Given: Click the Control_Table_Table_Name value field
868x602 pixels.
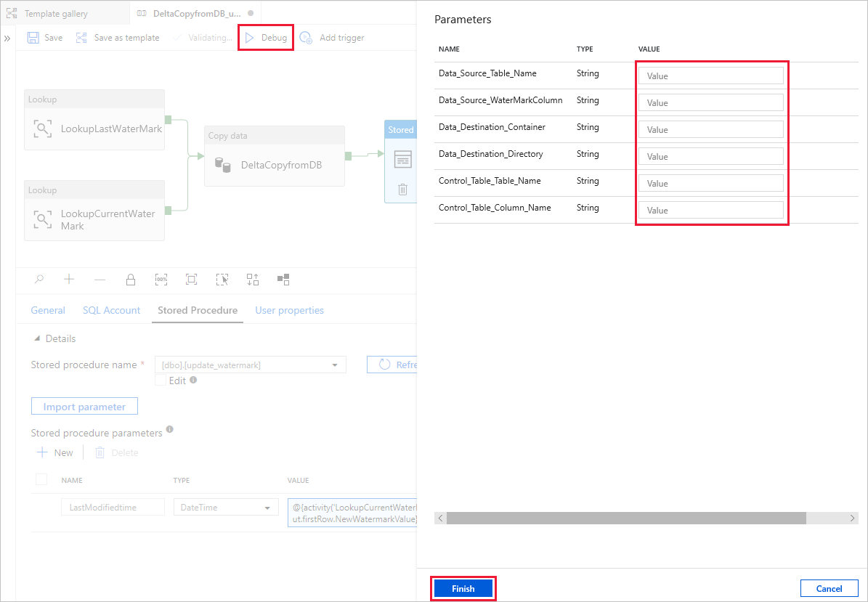Looking at the screenshot, I should click(x=711, y=183).
